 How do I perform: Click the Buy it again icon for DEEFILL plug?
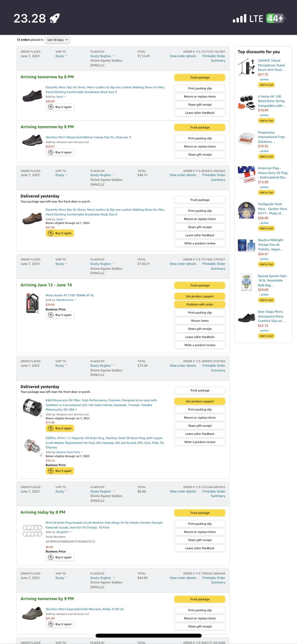click(x=51, y=471)
